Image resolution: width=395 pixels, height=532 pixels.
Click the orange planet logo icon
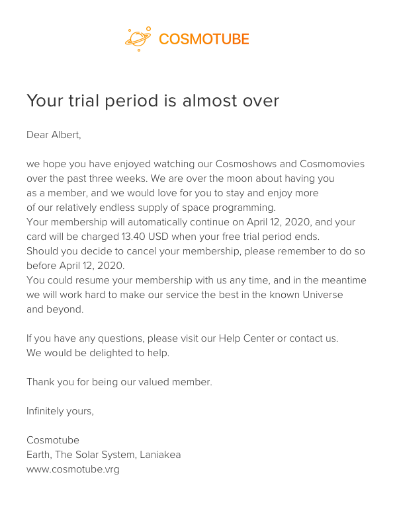coord(138,39)
